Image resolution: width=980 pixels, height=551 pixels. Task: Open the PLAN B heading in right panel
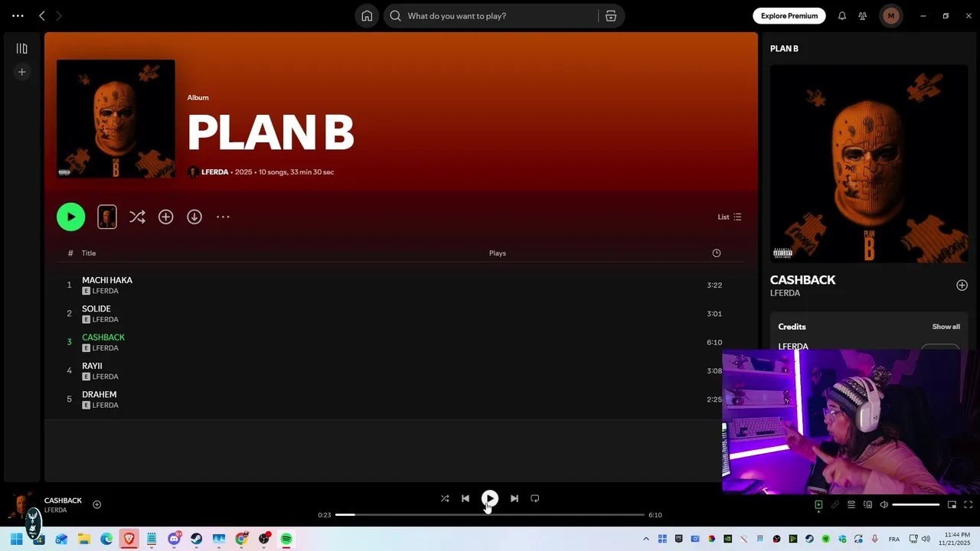point(784,49)
